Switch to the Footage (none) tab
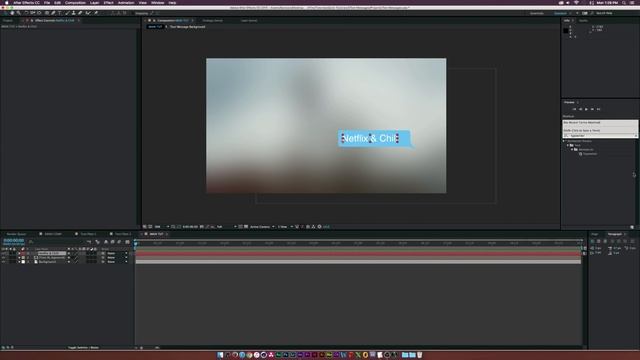This screenshot has height=360, width=640. coord(213,20)
